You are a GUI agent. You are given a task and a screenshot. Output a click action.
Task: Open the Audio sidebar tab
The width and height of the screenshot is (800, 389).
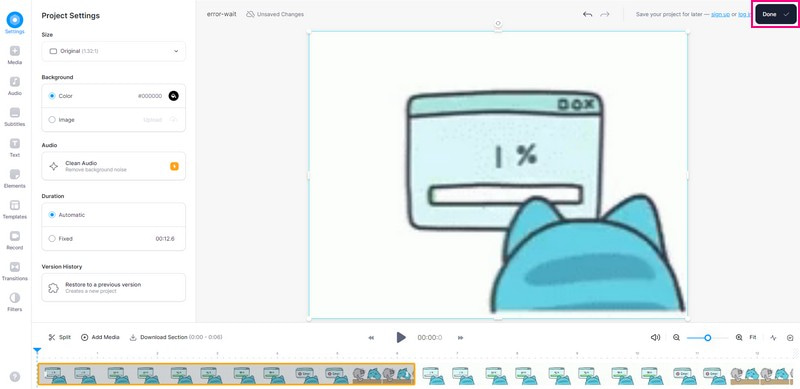tap(15, 86)
